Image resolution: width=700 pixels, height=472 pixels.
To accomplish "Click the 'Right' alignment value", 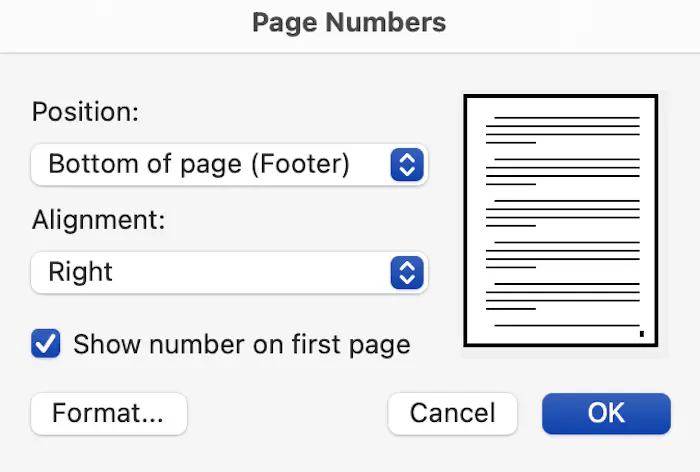I will 81,272.
